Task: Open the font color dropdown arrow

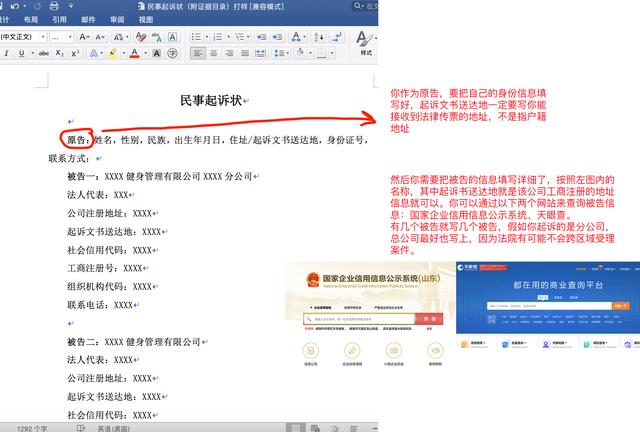Action: [145, 53]
